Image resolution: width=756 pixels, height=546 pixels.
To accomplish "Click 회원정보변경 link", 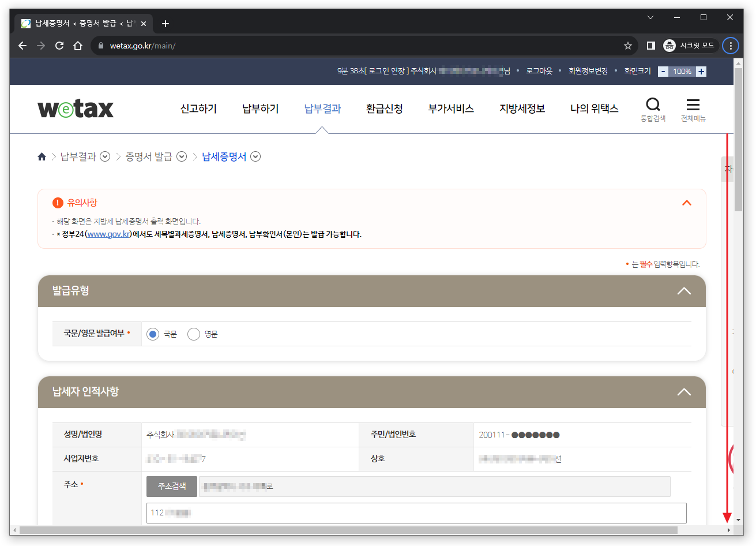I will [588, 71].
